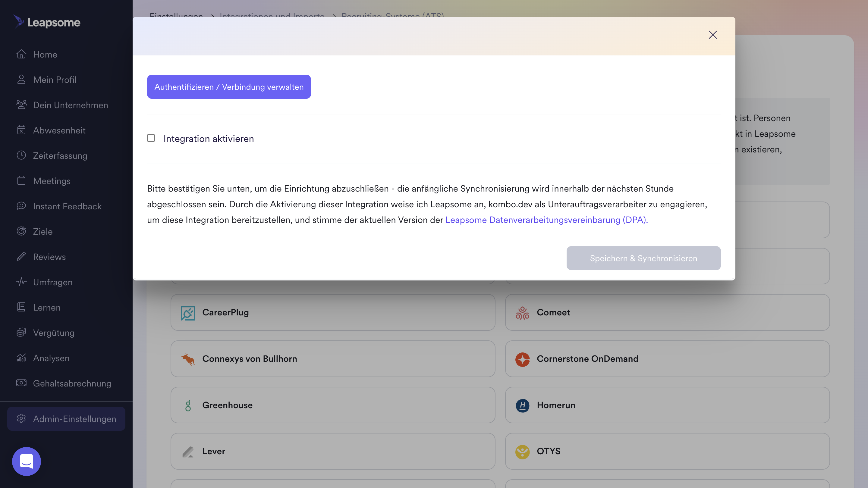
Task: Enable the Integration aktivieren checkbox
Action: point(151,138)
